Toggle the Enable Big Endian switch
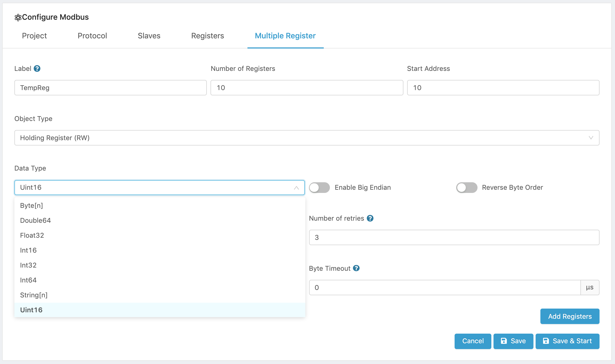The image size is (615, 364). (x=319, y=187)
